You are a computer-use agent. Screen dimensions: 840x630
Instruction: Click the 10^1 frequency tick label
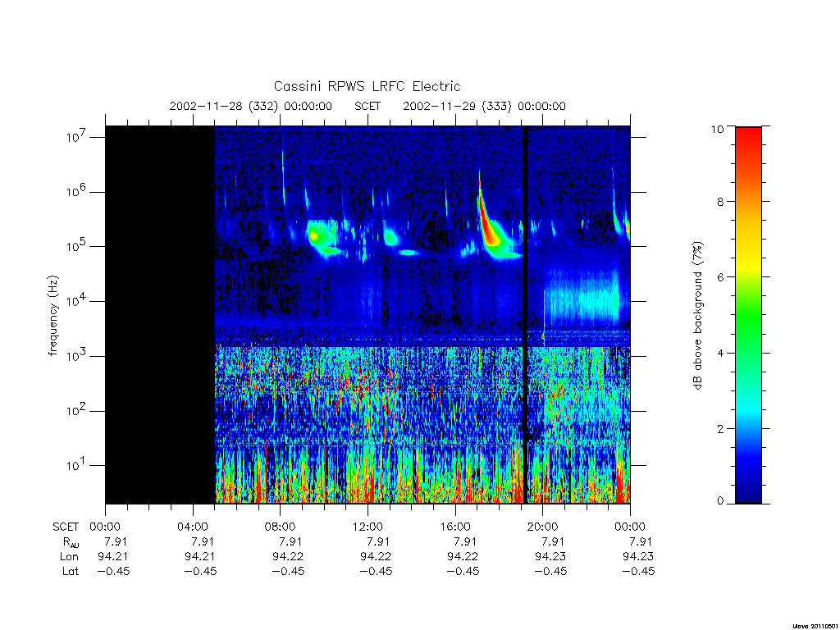pos(77,465)
